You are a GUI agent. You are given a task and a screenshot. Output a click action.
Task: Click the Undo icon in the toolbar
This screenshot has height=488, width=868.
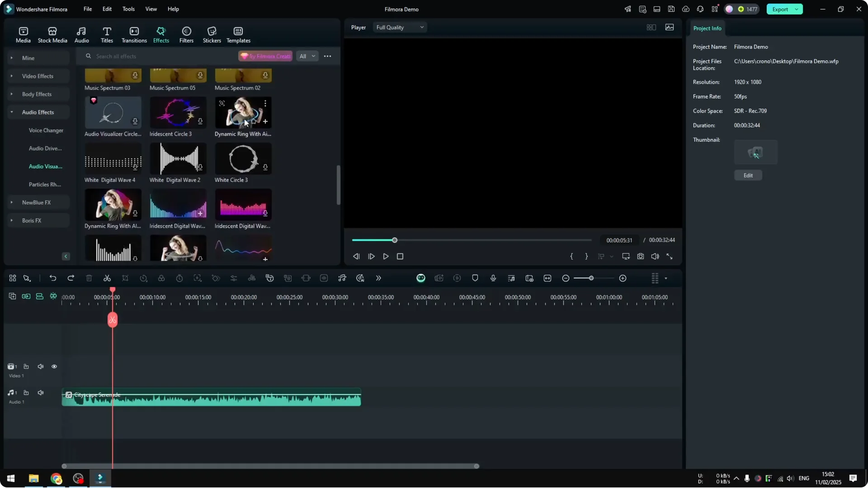[53, 278]
